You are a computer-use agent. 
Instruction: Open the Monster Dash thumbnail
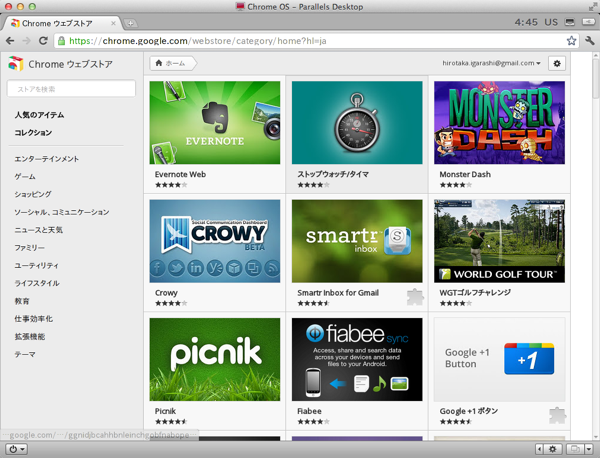499,122
